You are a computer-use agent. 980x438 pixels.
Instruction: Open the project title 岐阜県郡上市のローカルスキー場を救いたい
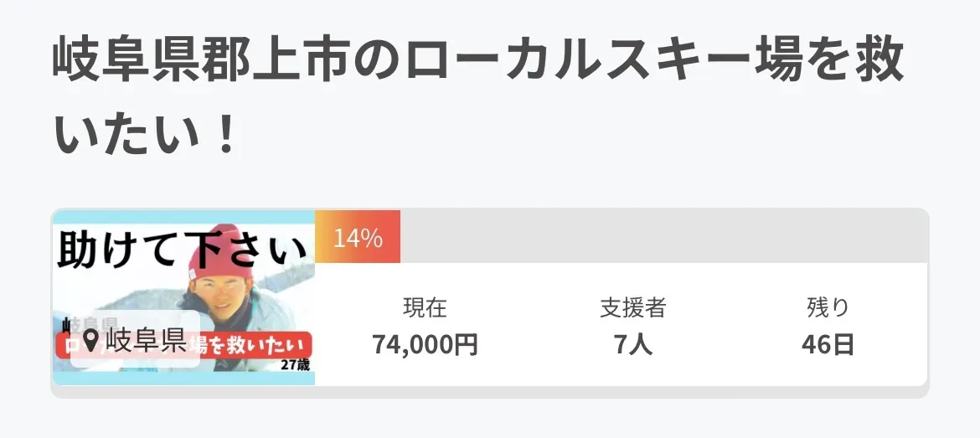[477, 63]
